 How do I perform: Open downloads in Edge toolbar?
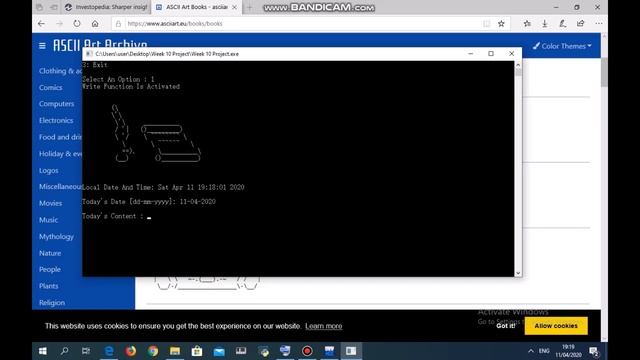click(544, 24)
